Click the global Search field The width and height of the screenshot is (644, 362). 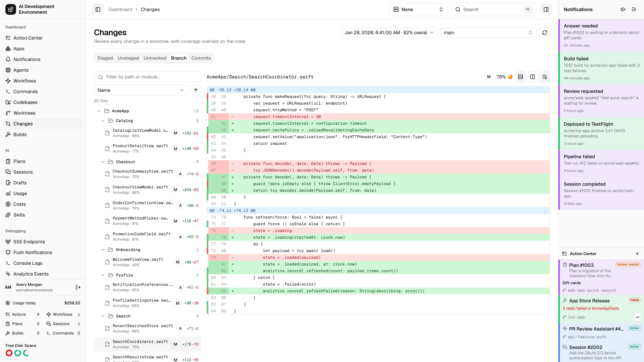point(494,10)
